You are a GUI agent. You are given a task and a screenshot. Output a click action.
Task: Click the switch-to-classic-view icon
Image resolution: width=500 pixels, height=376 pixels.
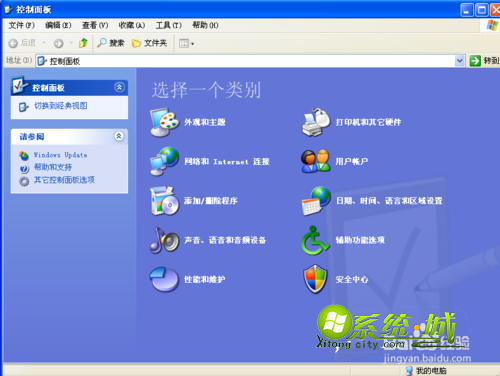pyautogui.click(x=23, y=107)
